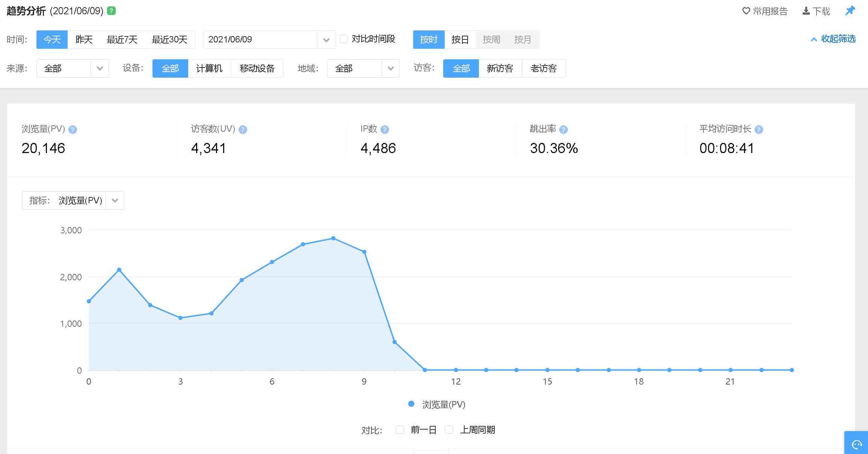Filter visitors by 新访客
The width and height of the screenshot is (868, 454).
pos(500,68)
